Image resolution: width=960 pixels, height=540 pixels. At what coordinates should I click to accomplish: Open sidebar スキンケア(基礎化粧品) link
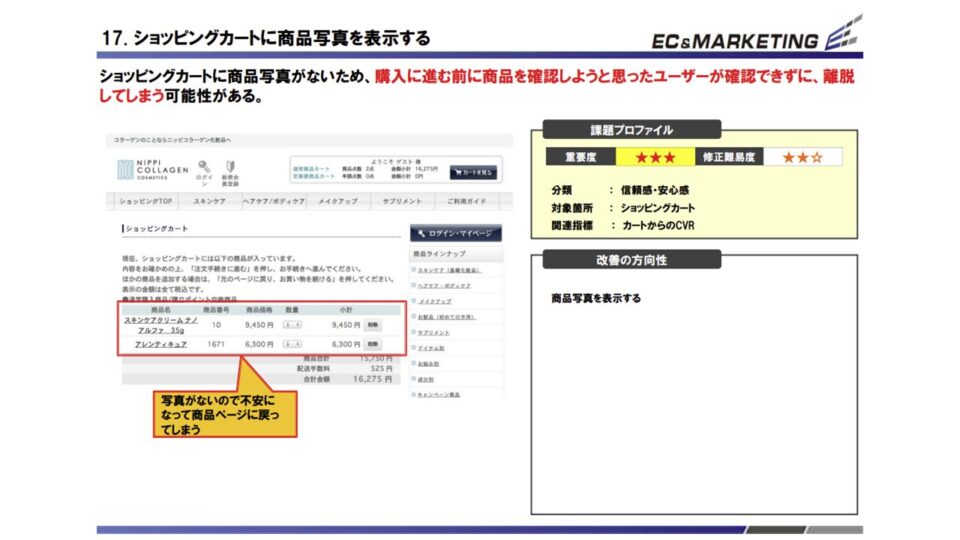(x=449, y=270)
